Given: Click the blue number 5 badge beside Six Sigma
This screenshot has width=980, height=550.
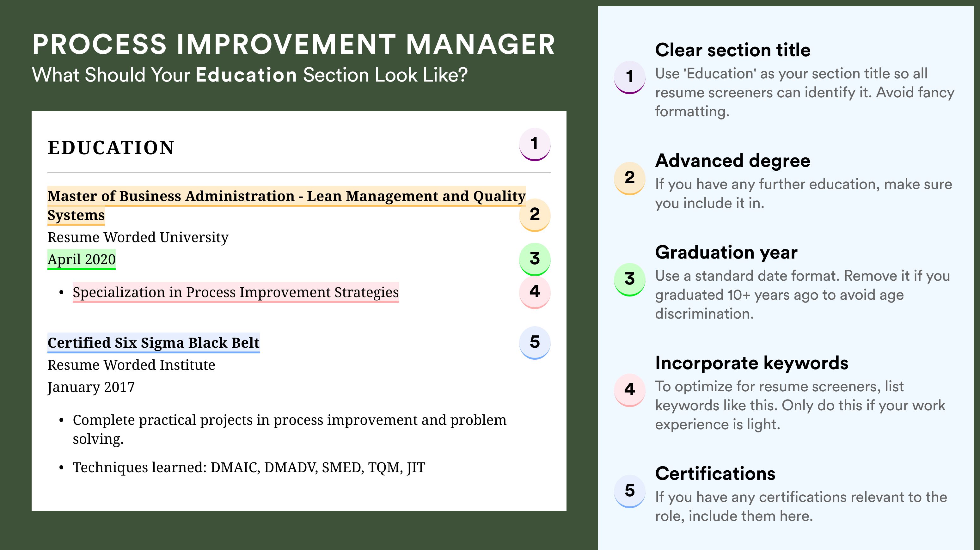Looking at the screenshot, I should pyautogui.click(x=535, y=342).
